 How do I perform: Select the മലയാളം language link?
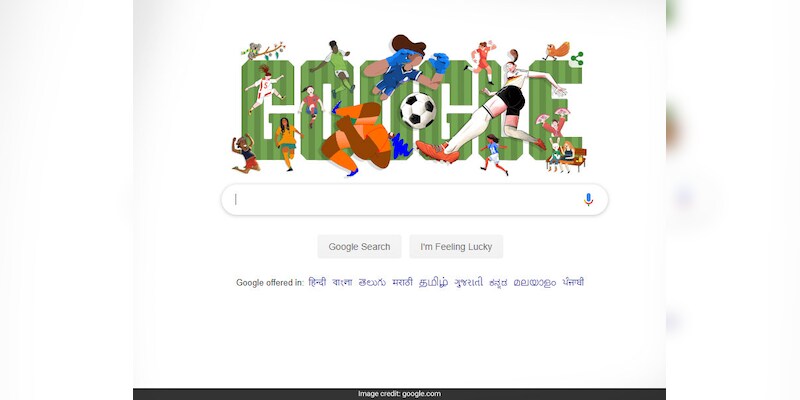[535, 283]
